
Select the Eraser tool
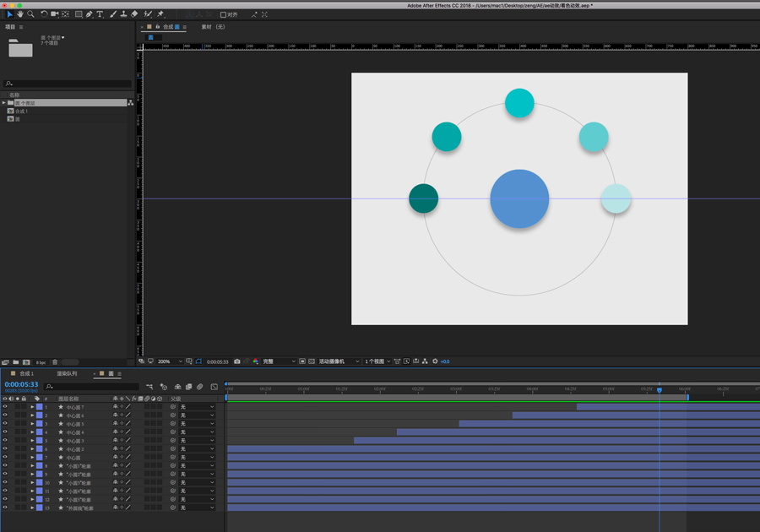tap(134, 14)
